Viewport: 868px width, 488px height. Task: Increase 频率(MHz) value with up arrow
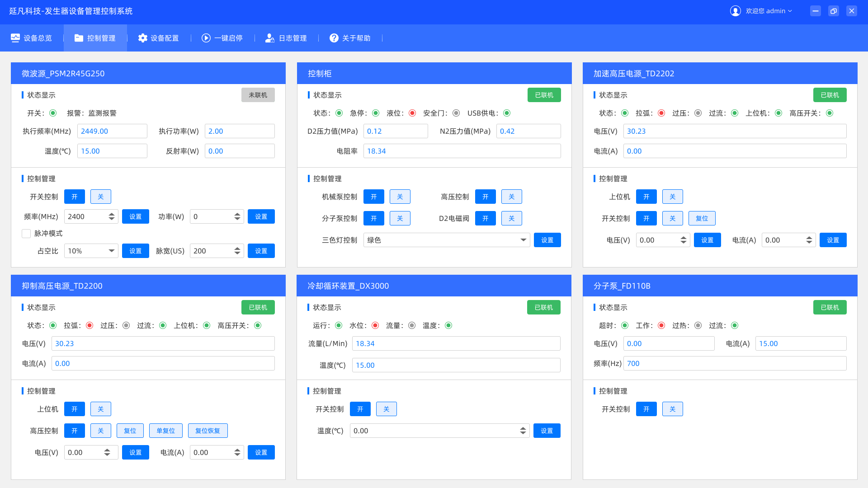(x=112, y=214)
